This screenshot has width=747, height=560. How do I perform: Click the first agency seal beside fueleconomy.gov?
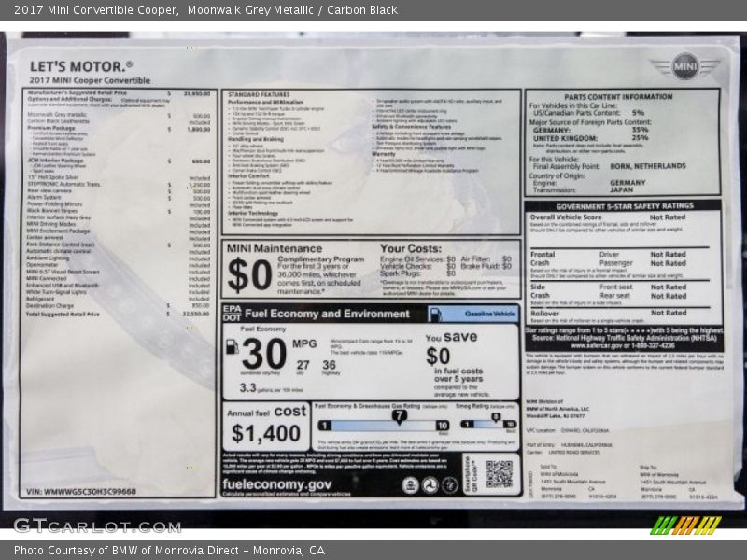(409, 484)
